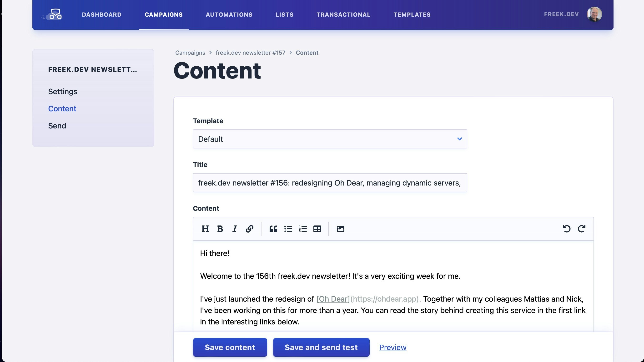
Task: Open the Template dropdown showing Default
Action: click(330, 139)
